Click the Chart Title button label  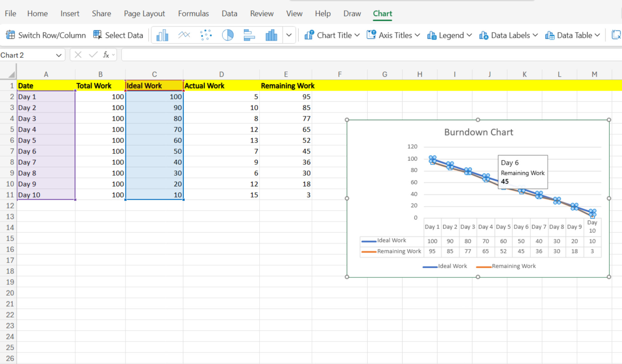pyautogui.click(x=334, y=35)
